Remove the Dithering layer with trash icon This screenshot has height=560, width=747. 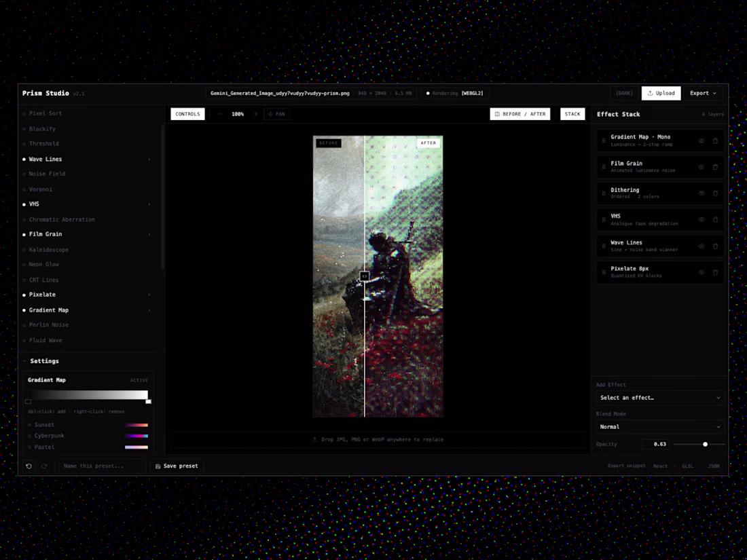(715, 193)
